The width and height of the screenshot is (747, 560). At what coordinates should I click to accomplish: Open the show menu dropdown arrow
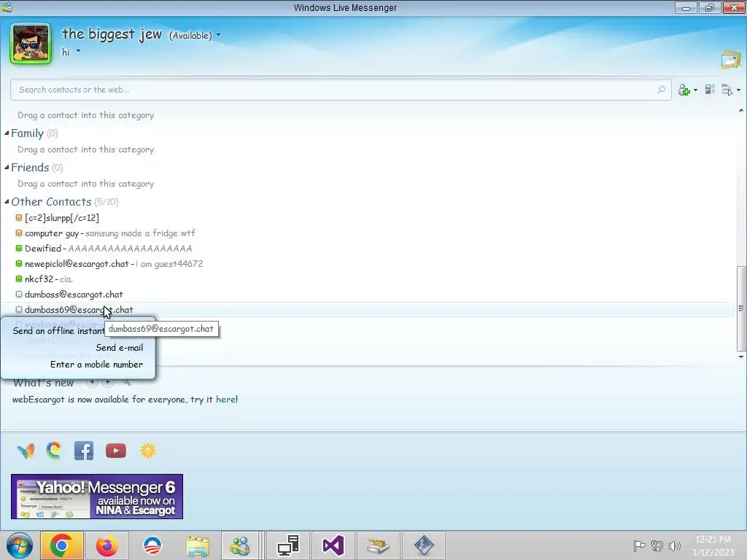point(738,90)
